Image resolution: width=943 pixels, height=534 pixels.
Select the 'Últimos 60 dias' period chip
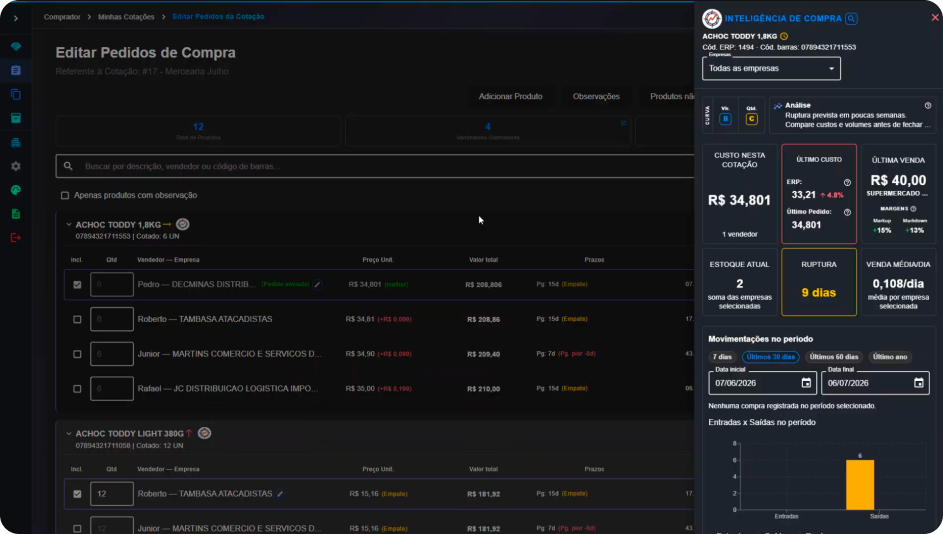pos(834,357)
